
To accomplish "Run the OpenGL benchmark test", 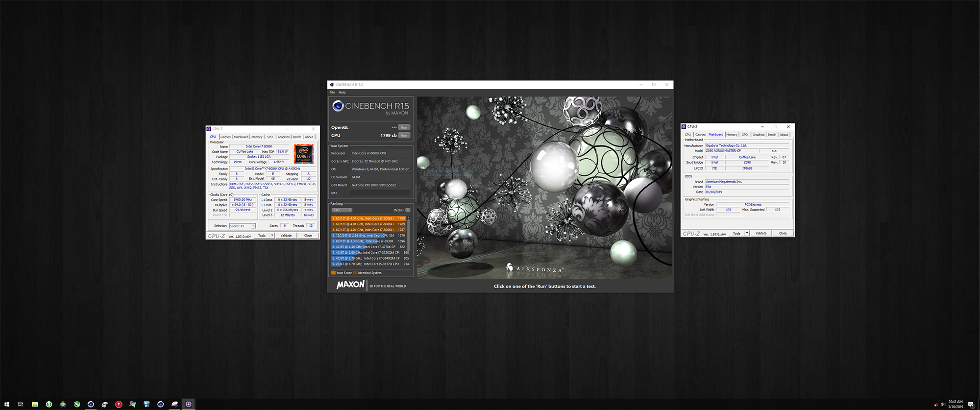I will (x=404, y=127).
